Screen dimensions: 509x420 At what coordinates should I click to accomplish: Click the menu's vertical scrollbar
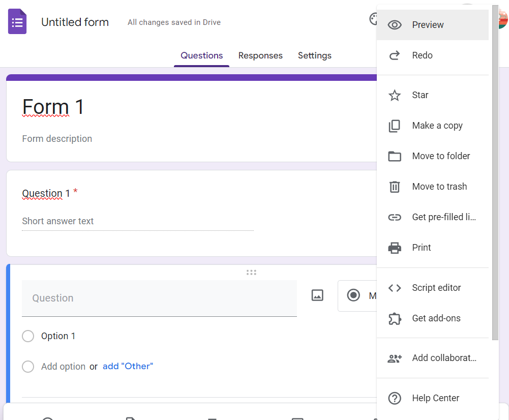coord(495,173)
